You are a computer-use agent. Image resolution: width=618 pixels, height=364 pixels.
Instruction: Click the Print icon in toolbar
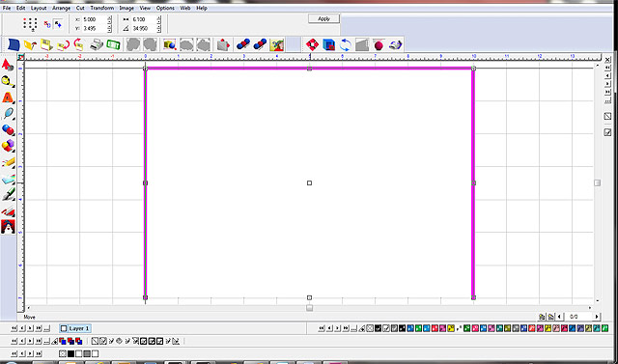tap(97, 44)
